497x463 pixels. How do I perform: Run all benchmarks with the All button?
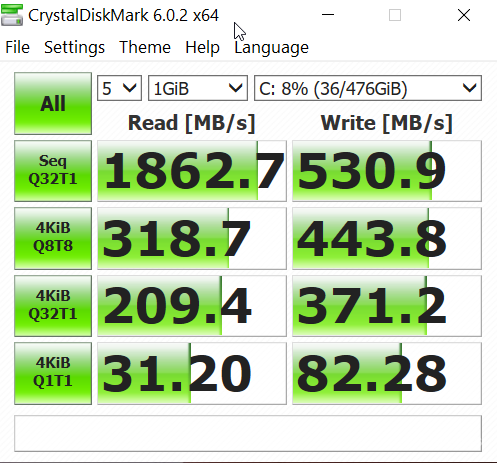coord(53,103)
